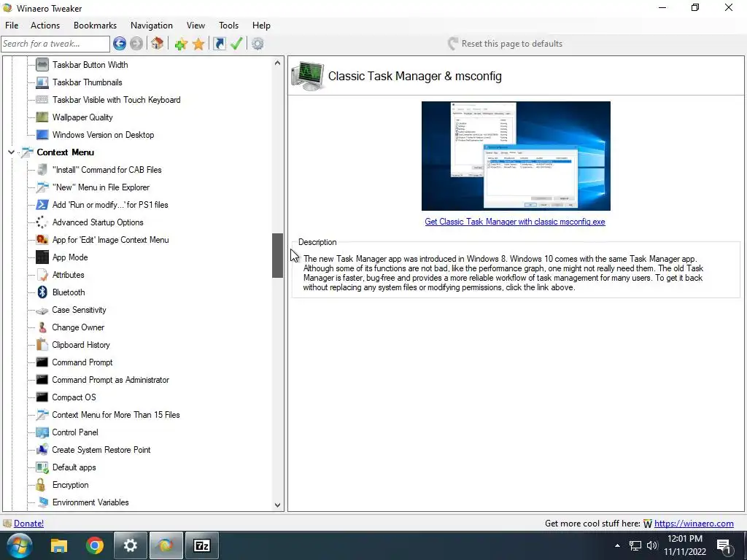Click the Forward navigation arrow icon

tap(136, 44)
